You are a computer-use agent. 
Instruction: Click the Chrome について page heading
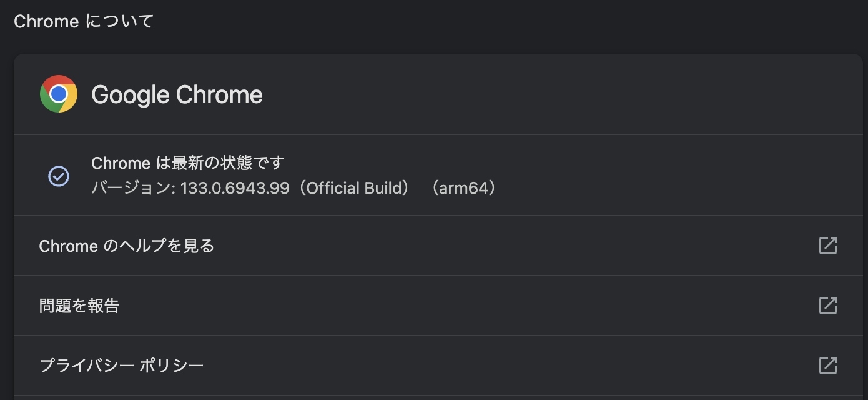(83, 21)
